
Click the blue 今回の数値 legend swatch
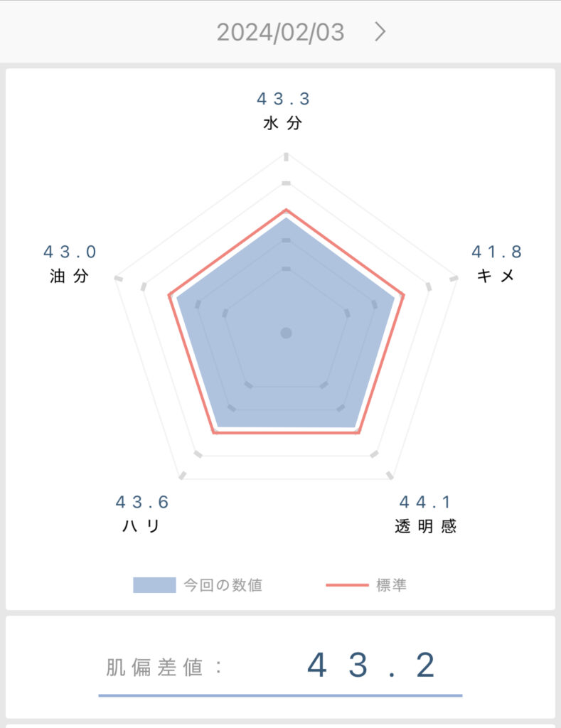154,585
